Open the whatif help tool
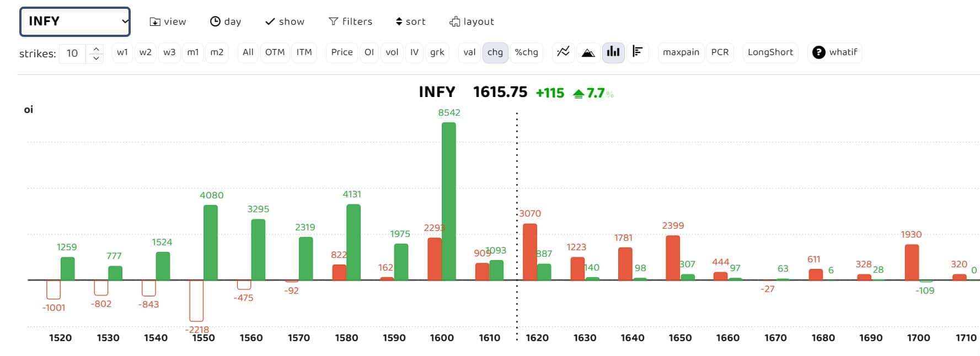The height and width of the screenshot is (356, 980). [834, 52]
